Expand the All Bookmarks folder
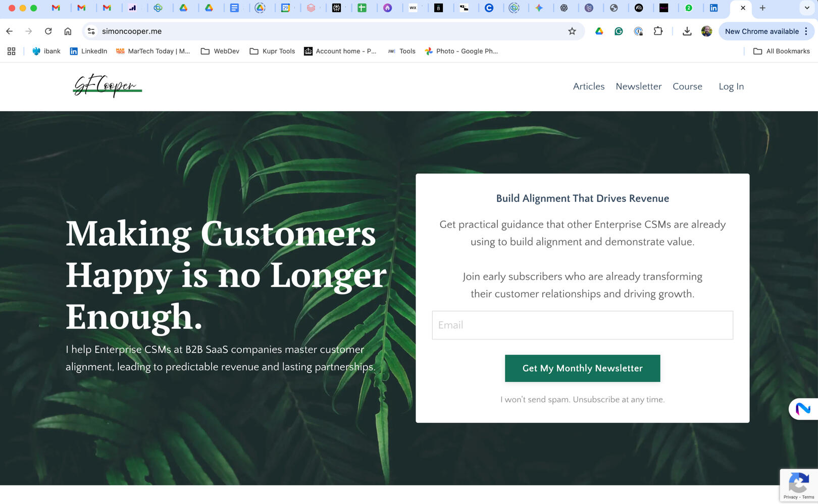Screen dimensions: 818x504 tap(781, 51)
